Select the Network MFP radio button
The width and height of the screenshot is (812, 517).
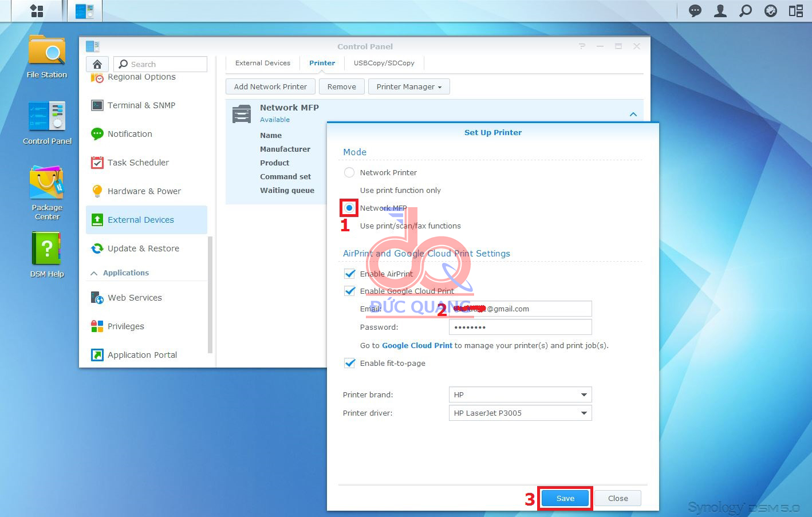349,208
